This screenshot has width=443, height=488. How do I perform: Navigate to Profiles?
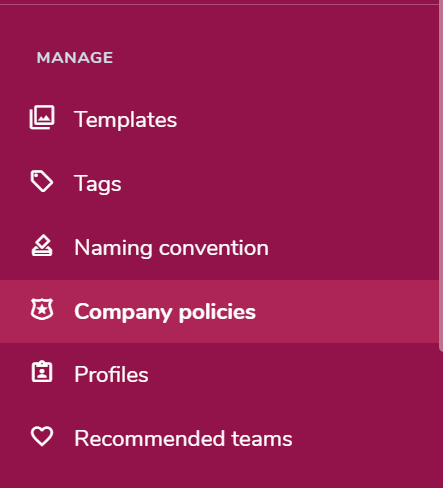[x=219, y=374]
